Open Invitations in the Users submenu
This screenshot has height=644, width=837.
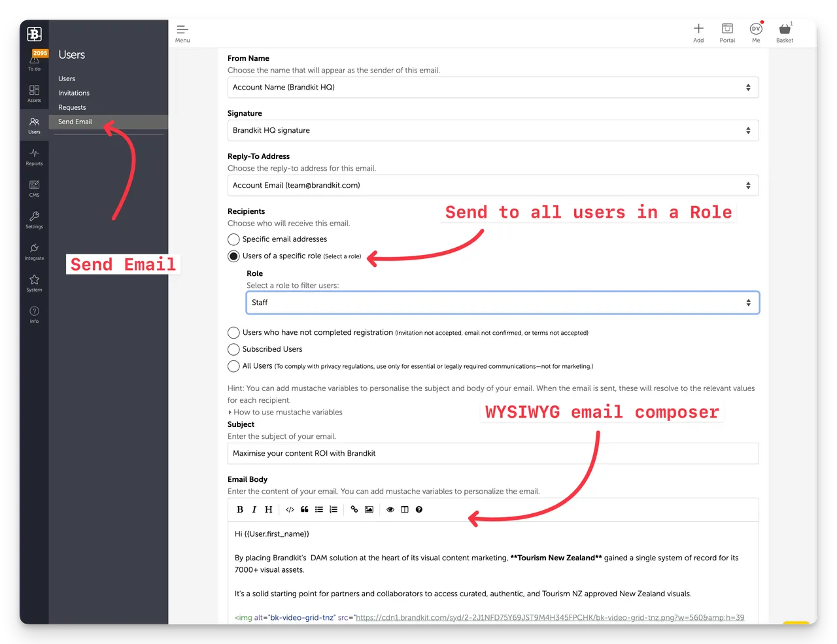tap(74, 93)
